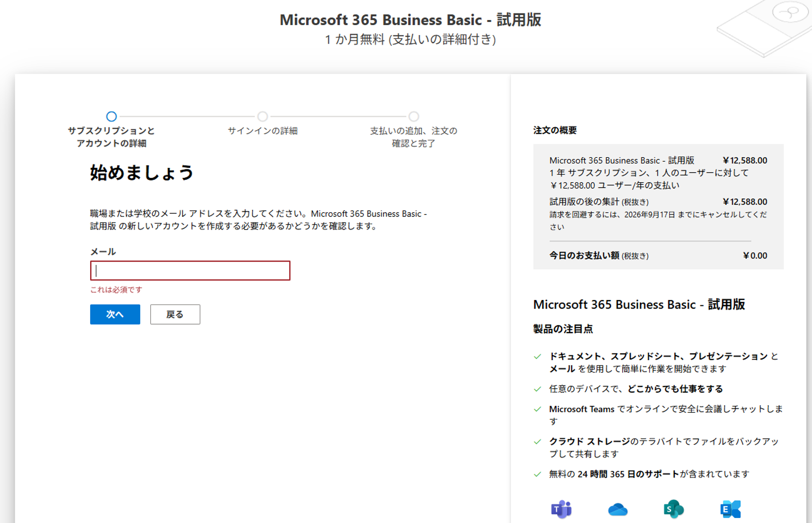Click the OneDrive cloud icon

coord(618,509)
